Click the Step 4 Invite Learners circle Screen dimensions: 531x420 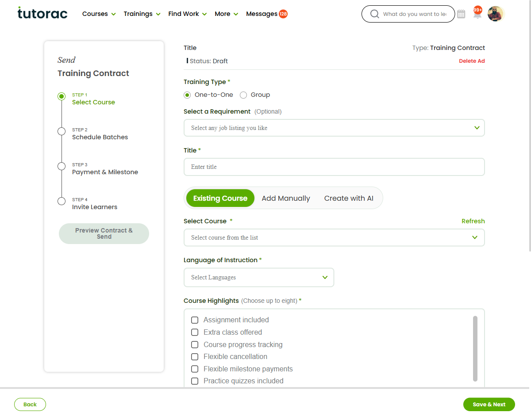[62, 201]
